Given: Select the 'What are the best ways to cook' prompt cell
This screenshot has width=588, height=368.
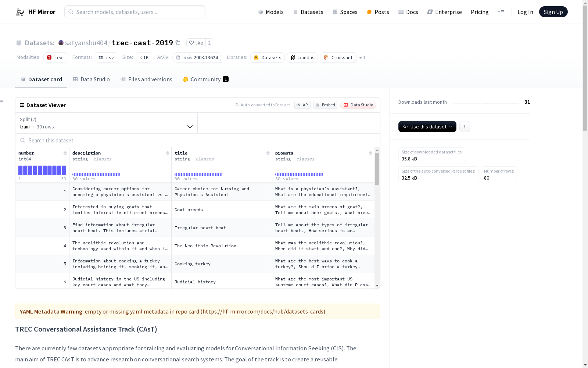Looking at the screenshot, I should [x=323, y=264].
